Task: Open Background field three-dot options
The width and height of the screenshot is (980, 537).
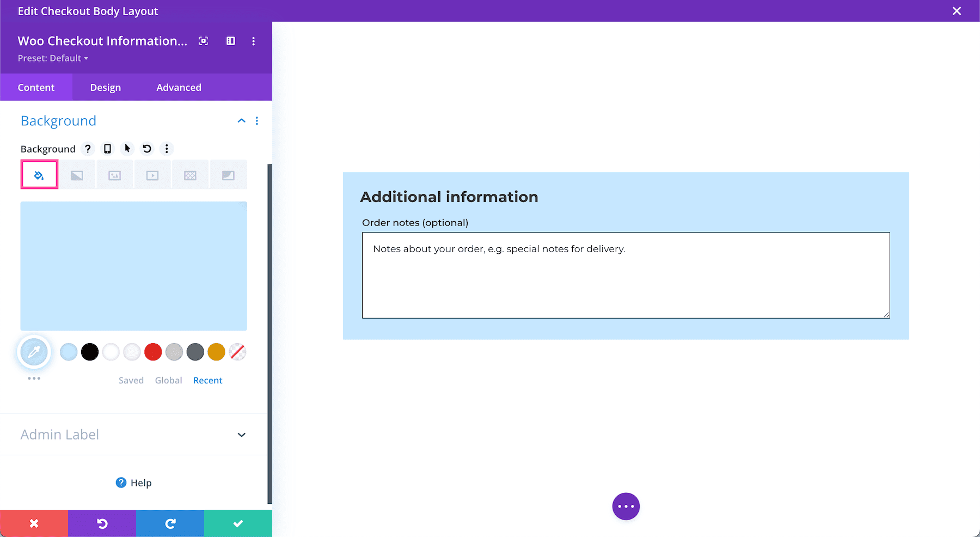Action: (x=167, y=149)
